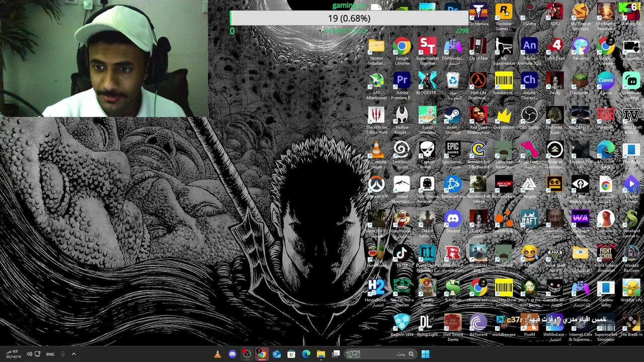Launch Supermarket Together shortcut
Viewport: 644px width, 362px height.
click(427, 51)
